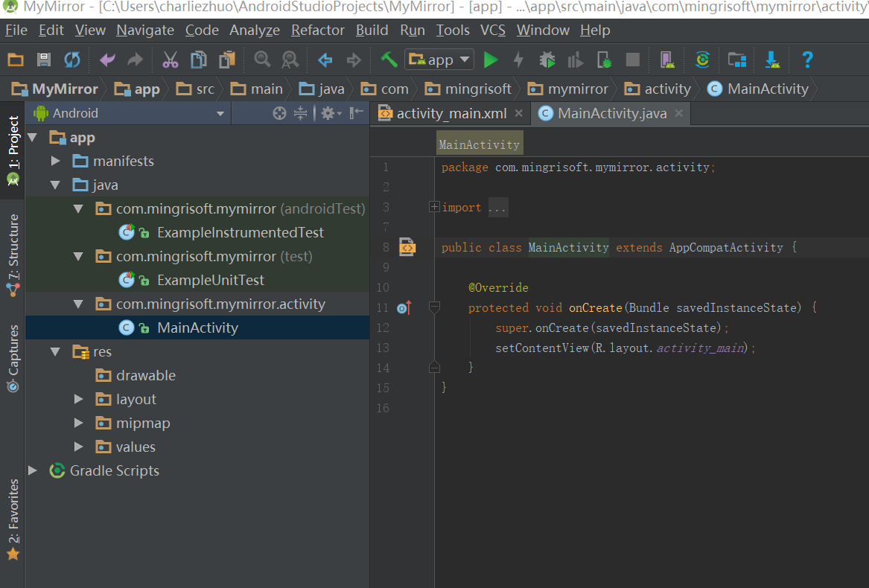This screenshot has height=588, width=869.
Task: Cut selection using the scissors icon
Action: pos(170,60)
